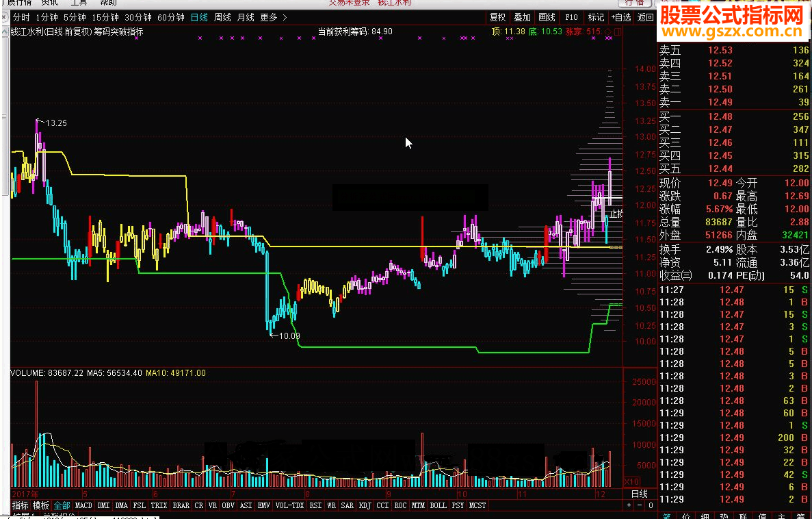Screen dimensions: 812x519
Task: Click the square panel icon in chart header
Action: pos(618,31)
